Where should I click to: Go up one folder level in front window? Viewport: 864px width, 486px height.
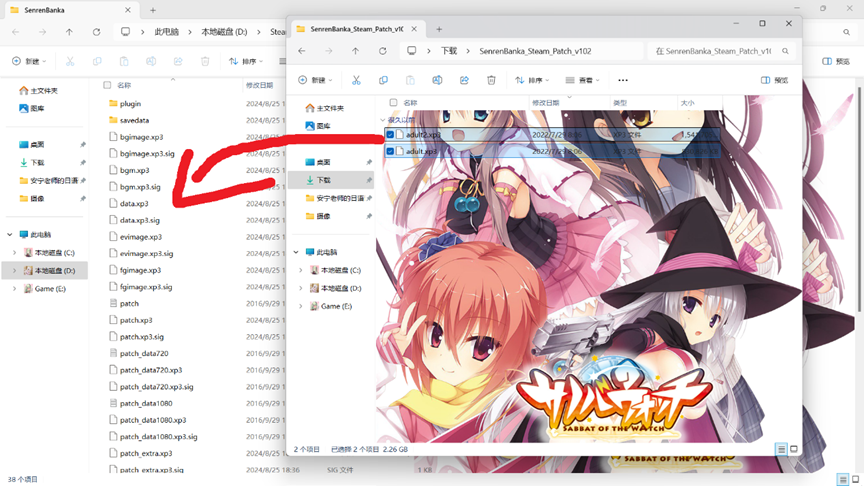pyautogui.click(x=356, y=50)
